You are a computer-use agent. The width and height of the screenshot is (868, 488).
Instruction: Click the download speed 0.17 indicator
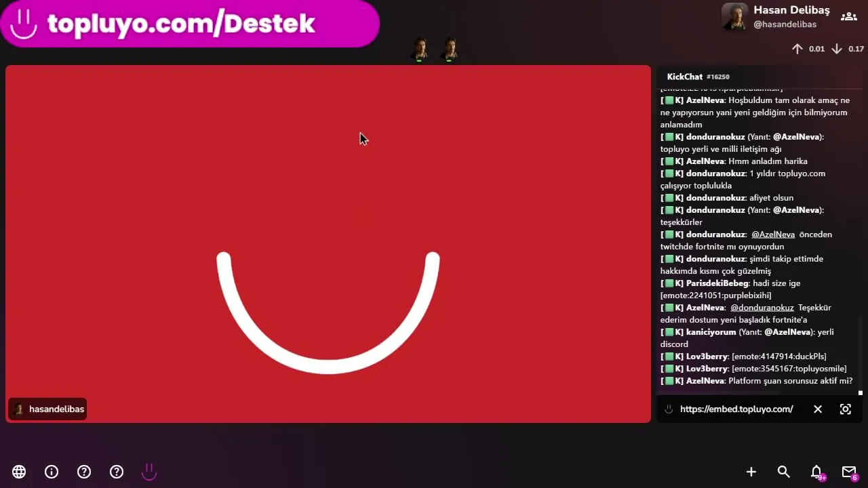tap(848, 49)
